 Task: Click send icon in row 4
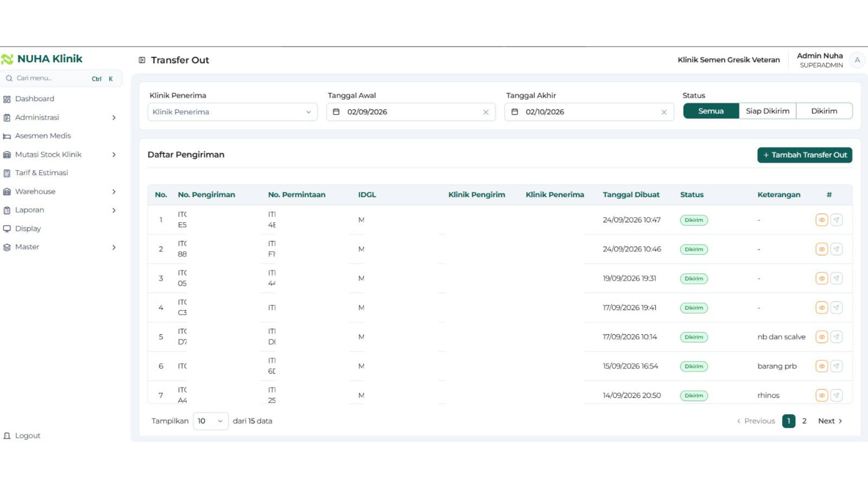pos(837,308)
